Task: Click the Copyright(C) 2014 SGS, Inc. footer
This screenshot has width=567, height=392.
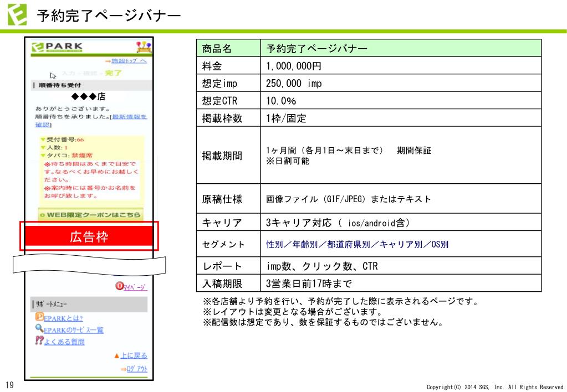Action: [496, 387]
